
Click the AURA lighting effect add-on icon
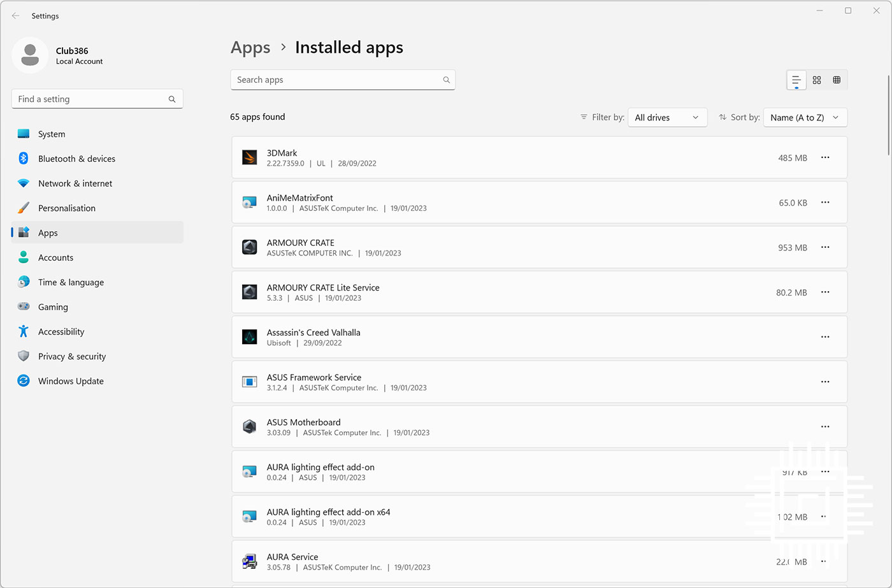point(249,471)
